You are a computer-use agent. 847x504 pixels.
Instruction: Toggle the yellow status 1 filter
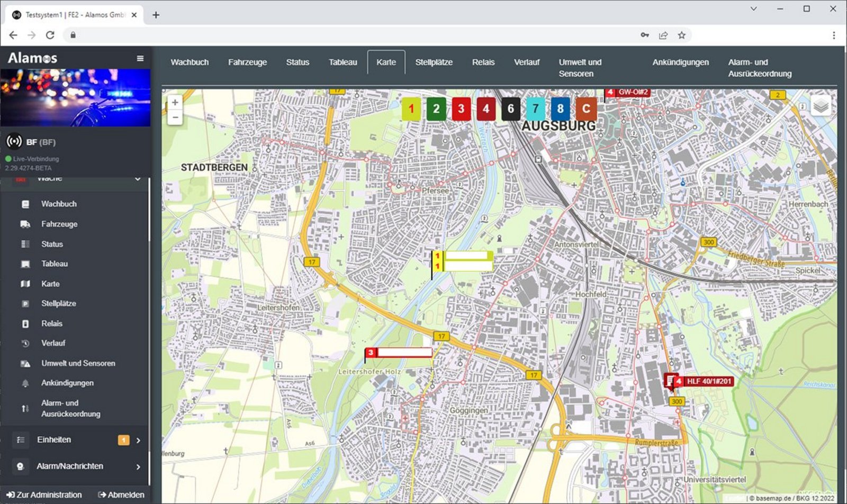(x=411, y=109)
